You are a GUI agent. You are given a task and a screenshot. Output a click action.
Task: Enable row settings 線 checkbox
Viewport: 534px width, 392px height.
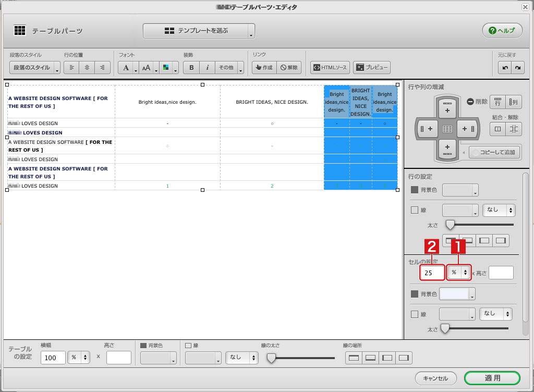415,210
